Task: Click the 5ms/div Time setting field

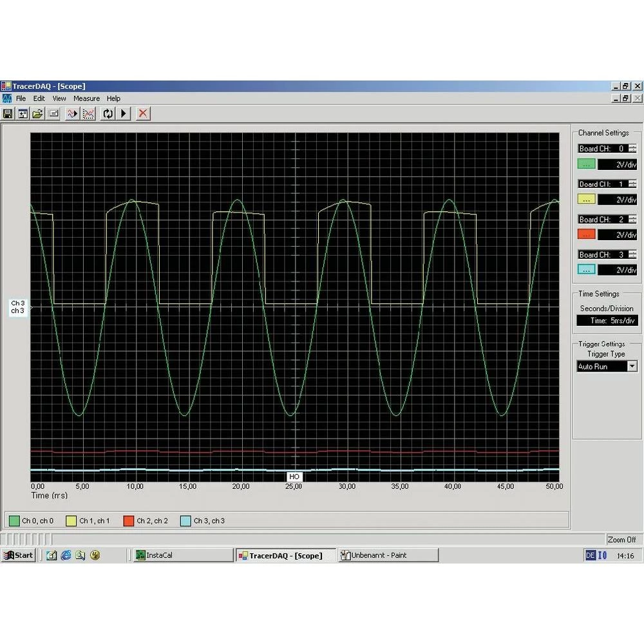Action: click(607, 320)
